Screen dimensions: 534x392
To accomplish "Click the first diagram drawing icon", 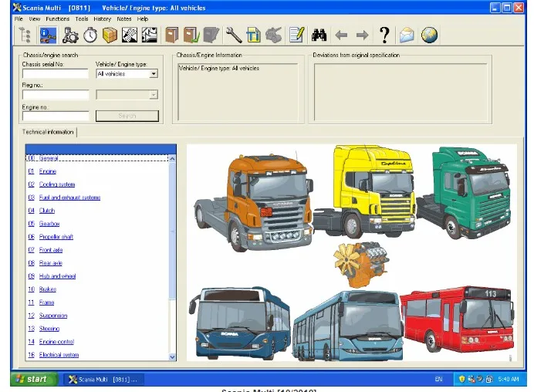I will click(130, 35).
